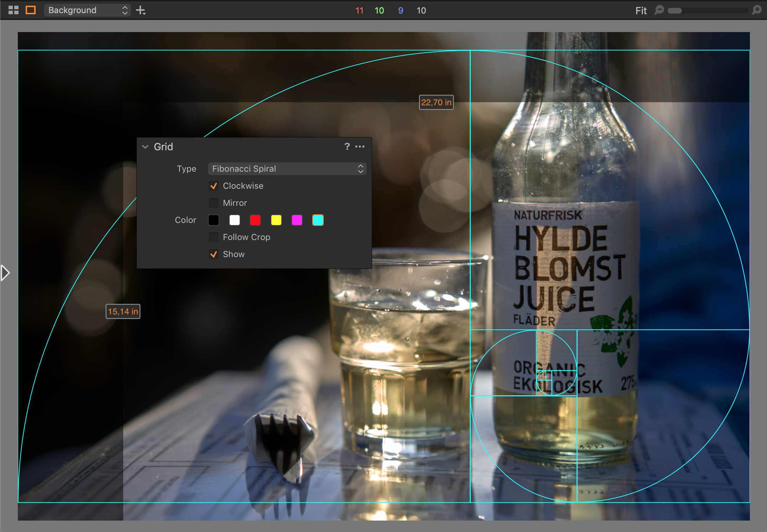Click the zoom out magnifier icon

coord(659,10)
